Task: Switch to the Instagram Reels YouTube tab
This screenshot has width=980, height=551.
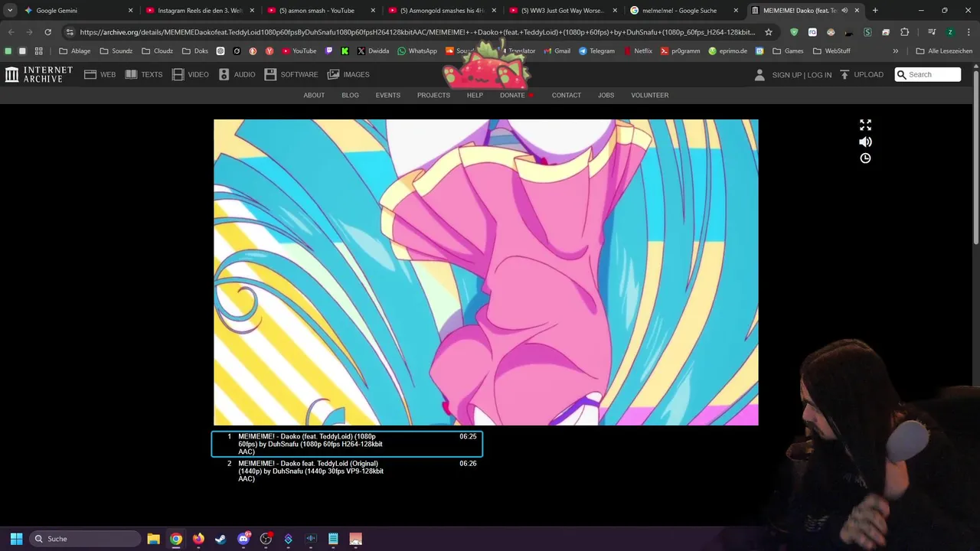Action: pos(199,11)
